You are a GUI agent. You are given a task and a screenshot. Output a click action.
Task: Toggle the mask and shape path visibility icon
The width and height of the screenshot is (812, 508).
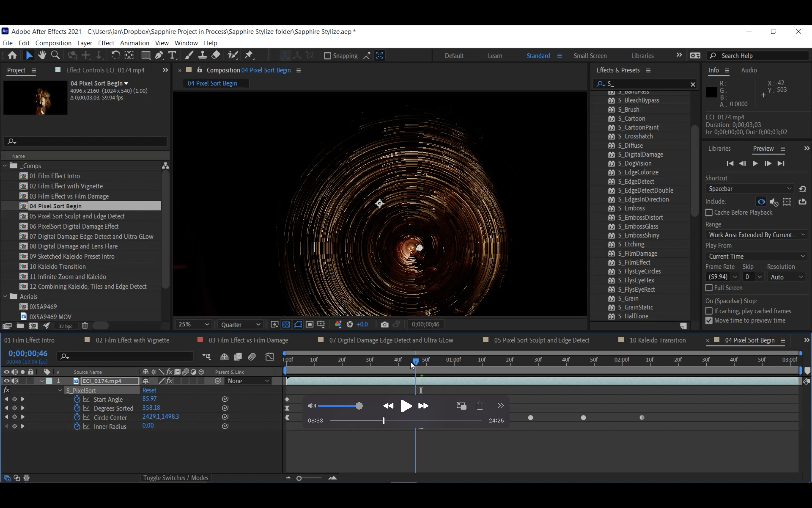(298, 325)
